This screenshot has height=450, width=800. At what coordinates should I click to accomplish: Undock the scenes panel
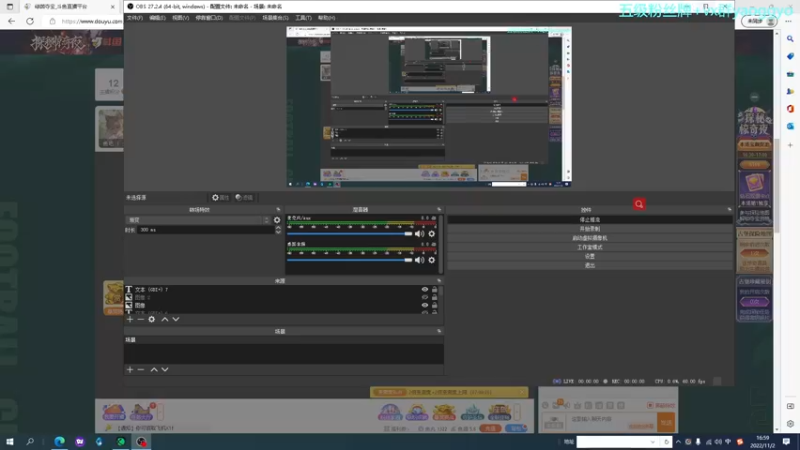point(439,331)
